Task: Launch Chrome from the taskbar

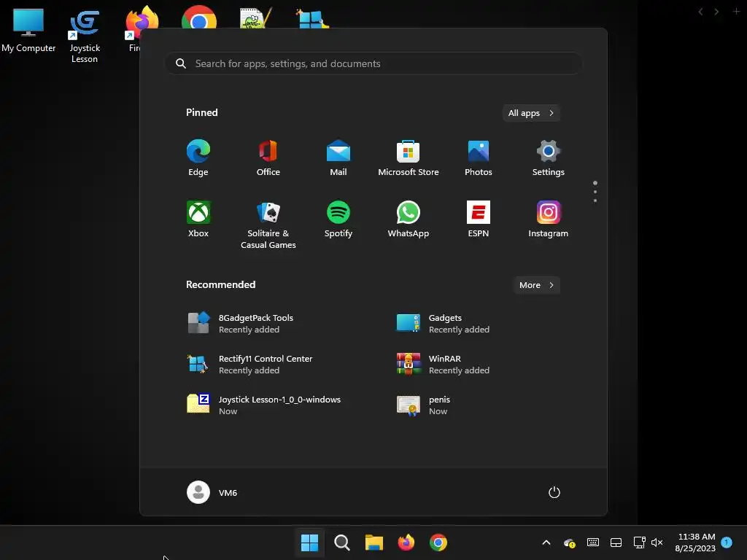Action: coord(438,542)
